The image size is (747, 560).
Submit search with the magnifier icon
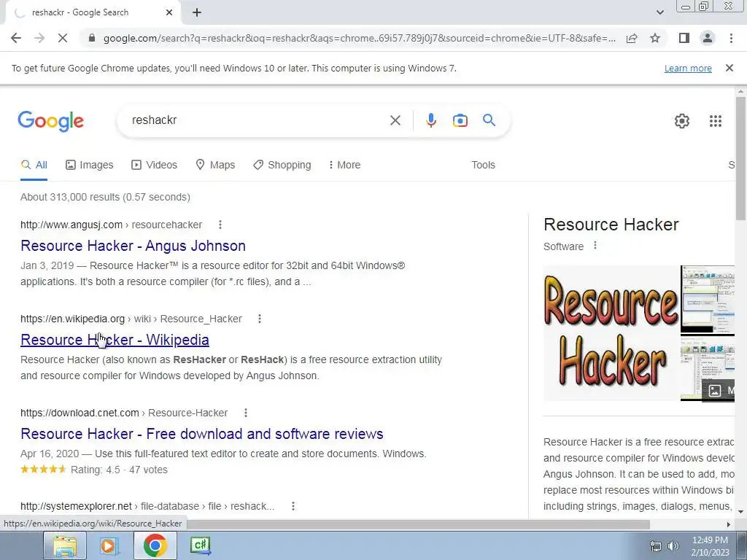tap(489, 120)
